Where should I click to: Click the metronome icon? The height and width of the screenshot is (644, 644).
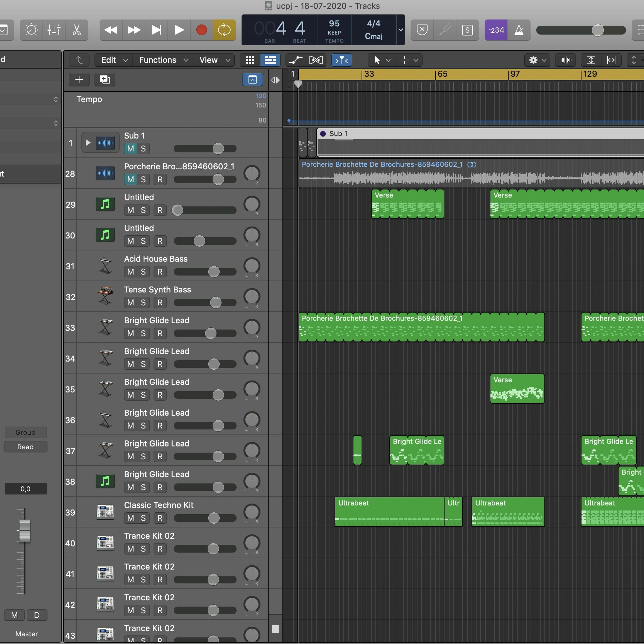click(519, 30)
